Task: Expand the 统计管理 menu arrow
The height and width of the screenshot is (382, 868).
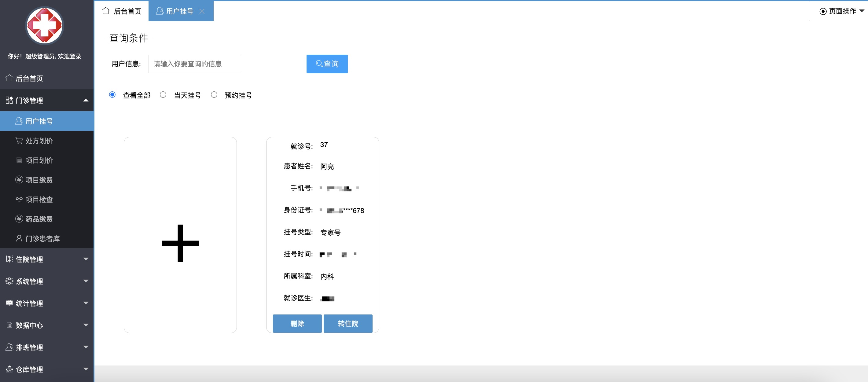Action: point(86,303)
